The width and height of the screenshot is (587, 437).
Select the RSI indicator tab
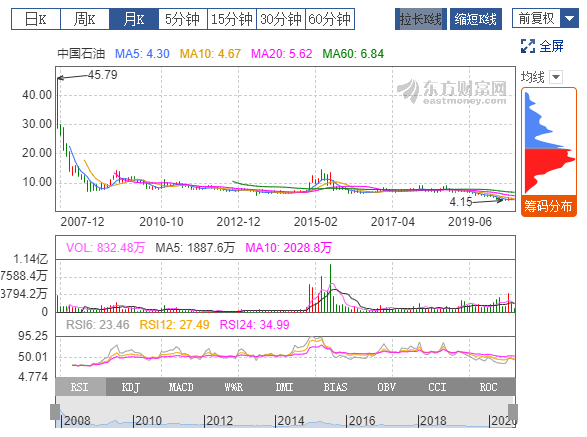click(x=80, y=387)
